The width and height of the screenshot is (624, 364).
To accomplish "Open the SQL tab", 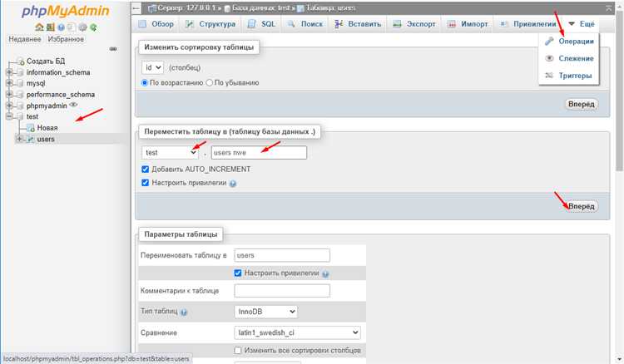I will pos(261,24).
